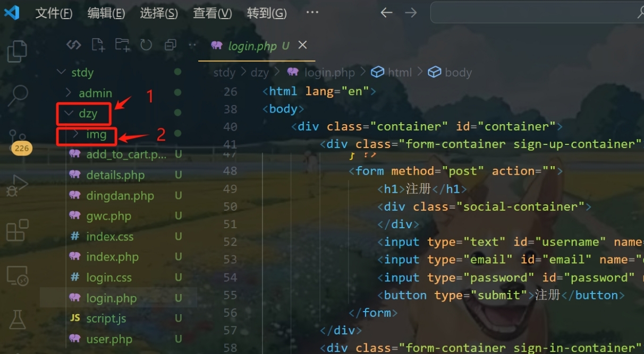This screenshot has height=354, width=644.
Task: Create a new file in explorer toolbar
Action: tap(98, 45)
